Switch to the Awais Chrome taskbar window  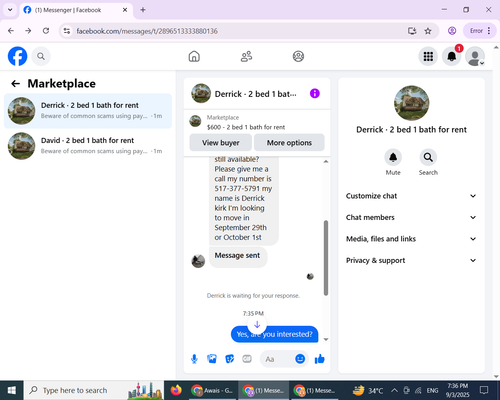click(x=212, y=390)
